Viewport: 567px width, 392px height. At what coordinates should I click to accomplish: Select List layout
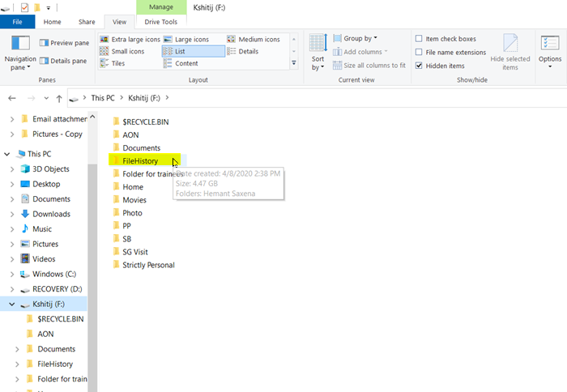pyautogui.click(x=193, y=51)
